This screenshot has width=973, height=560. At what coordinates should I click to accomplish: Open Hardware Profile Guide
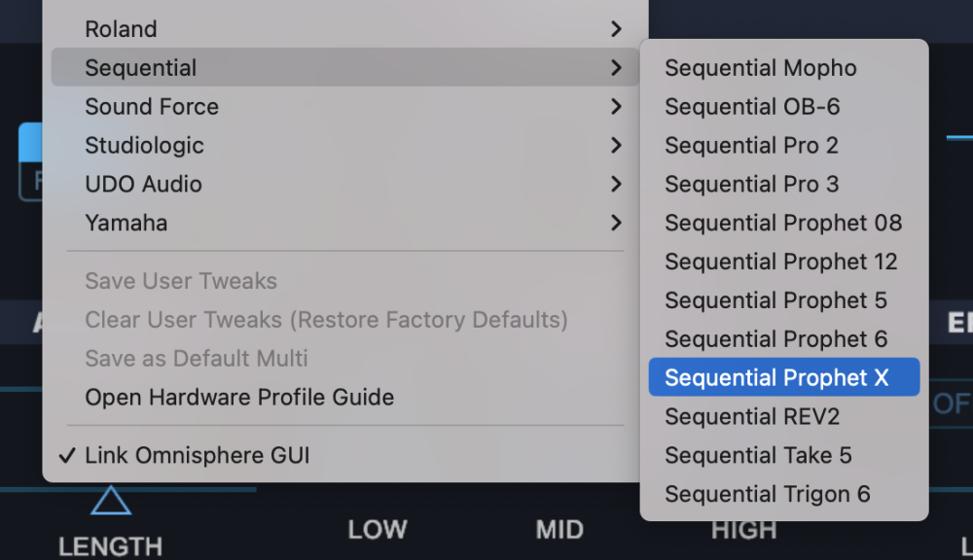pyautogui.click(x=239, y=398)
